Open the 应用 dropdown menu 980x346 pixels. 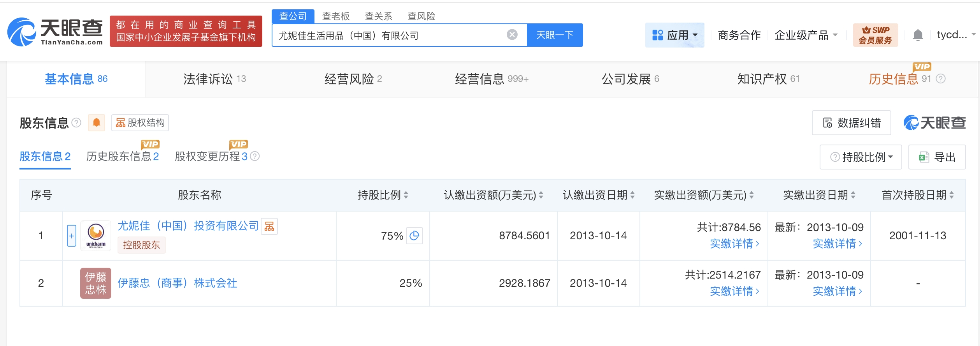(674, 35)
